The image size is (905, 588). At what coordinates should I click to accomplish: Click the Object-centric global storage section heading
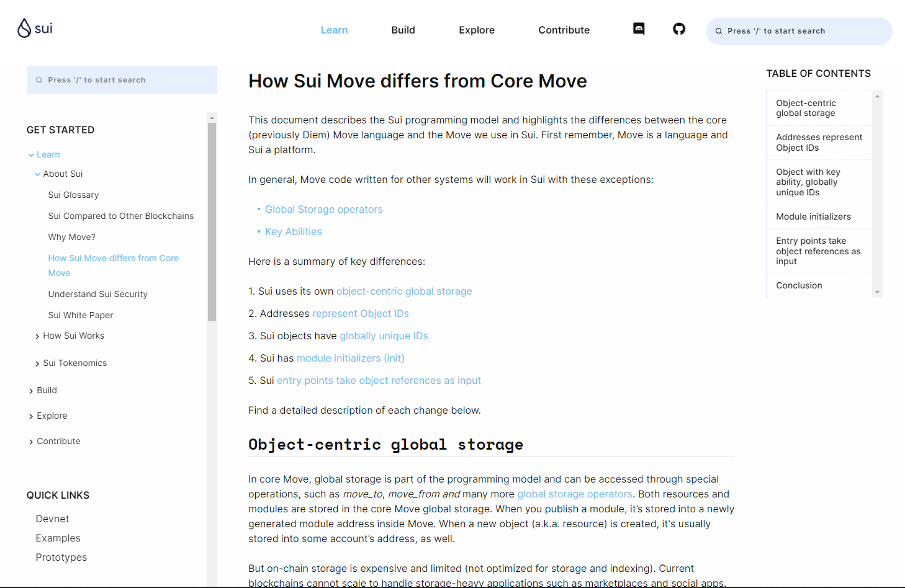pos(385,445)
